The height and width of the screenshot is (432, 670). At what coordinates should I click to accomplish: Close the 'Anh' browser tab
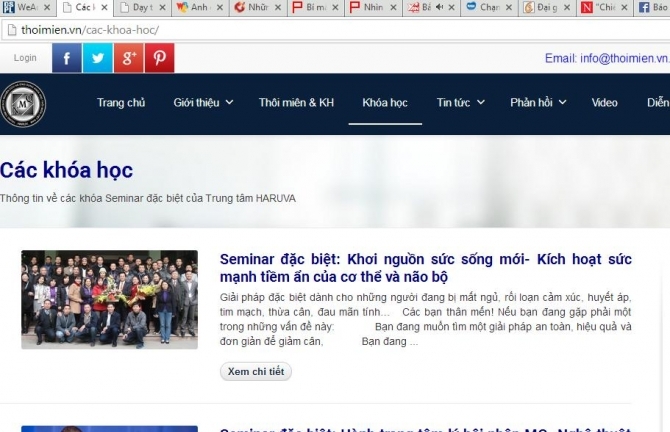tap(218, 8)
